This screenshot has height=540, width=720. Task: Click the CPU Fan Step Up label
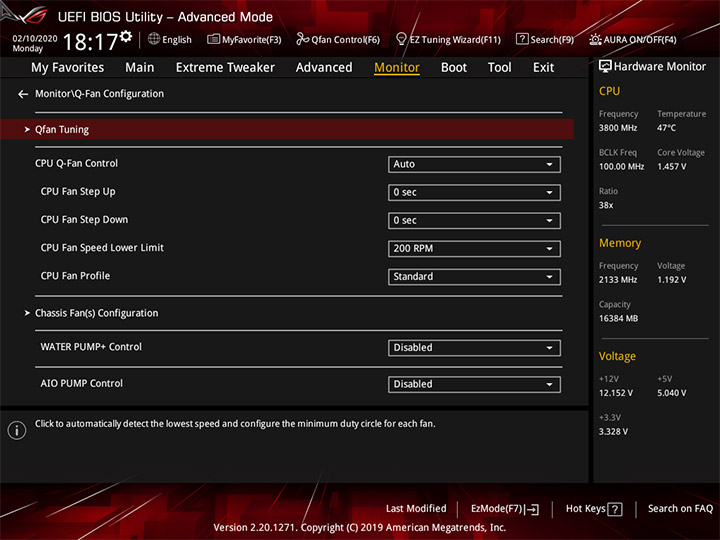coord(78,192)
